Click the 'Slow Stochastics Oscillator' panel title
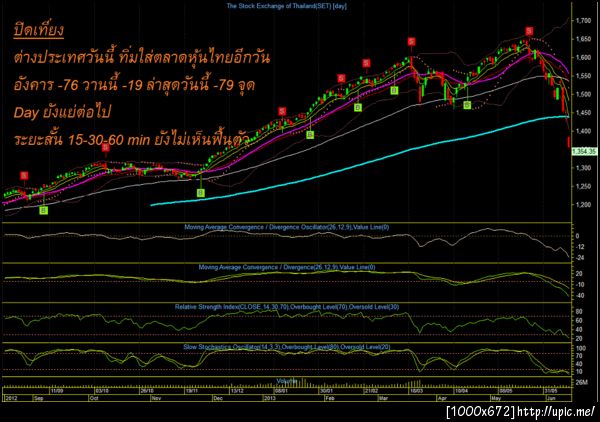Viewport: 600px width, 422px height. 287,347
